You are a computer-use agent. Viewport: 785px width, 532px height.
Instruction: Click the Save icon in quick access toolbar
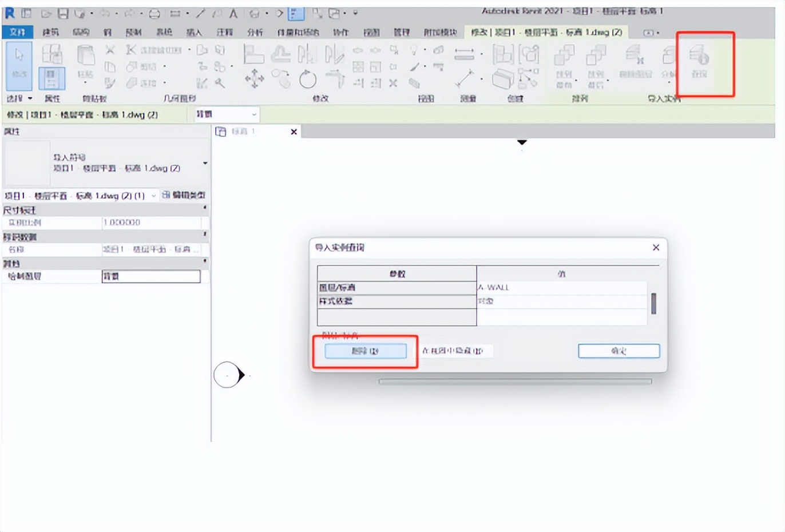64,13
